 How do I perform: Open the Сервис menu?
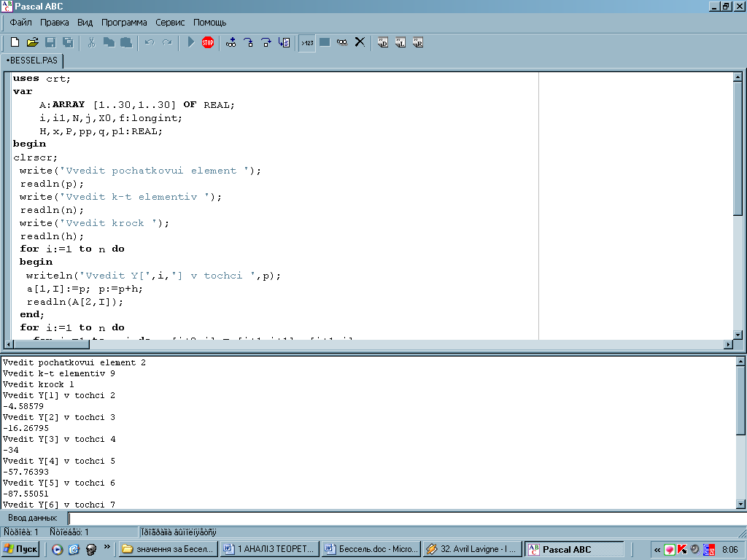[x=170, y=23]
